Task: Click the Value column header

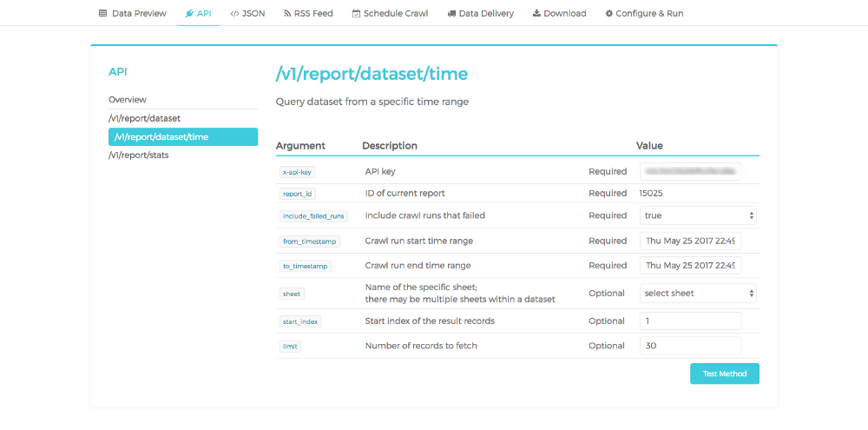Action: pos(649,146)
